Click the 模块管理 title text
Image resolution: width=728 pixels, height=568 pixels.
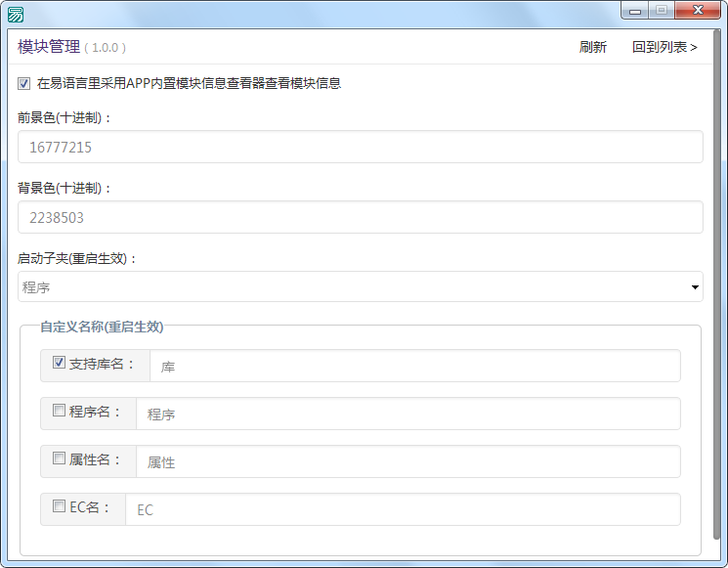point(49,47)
